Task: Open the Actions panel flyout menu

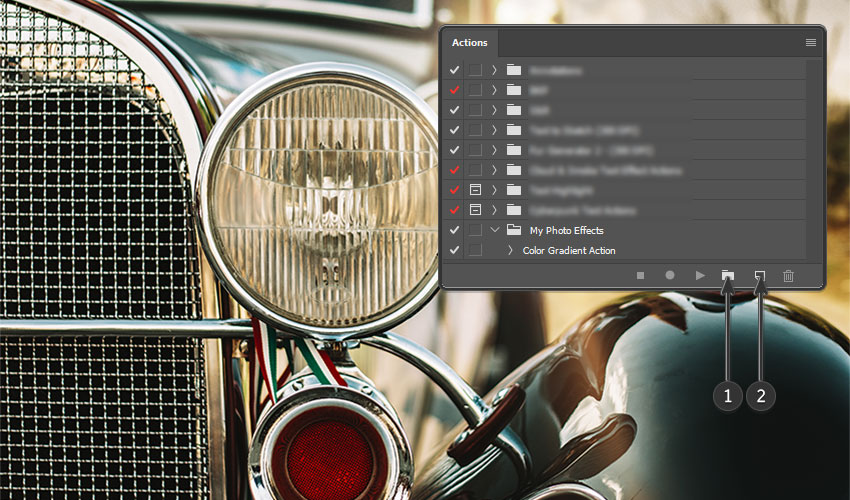Action: 810,42
